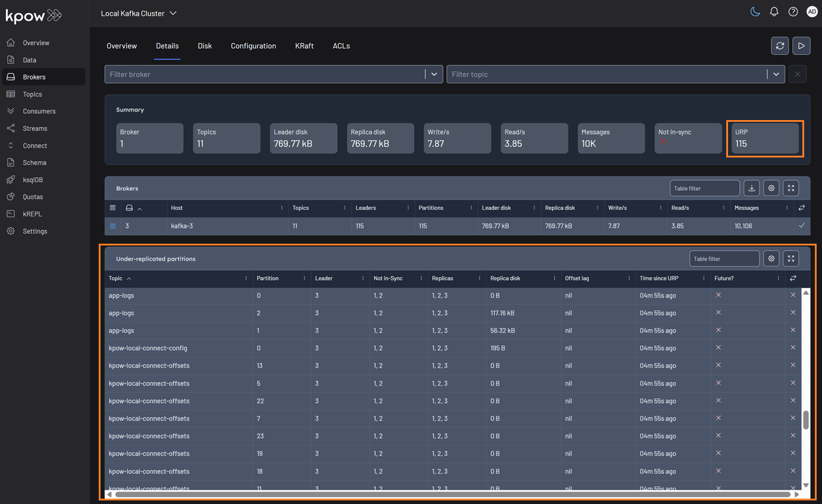Screen dimensions: 822x504
Task: Open the Filter broker dropdown arrow
Action: coord(434,74)
